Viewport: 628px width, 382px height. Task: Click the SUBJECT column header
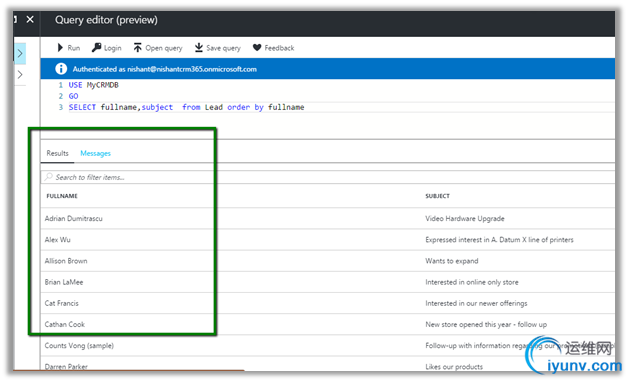coord(437,196)
